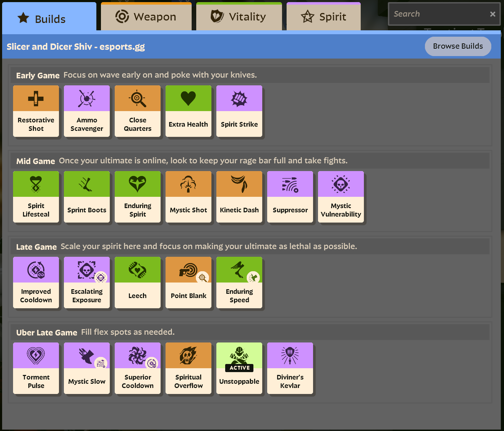Select the Restorative Shot item icon
This screenshot has height=431, width=504.
(x=36, y=98)
